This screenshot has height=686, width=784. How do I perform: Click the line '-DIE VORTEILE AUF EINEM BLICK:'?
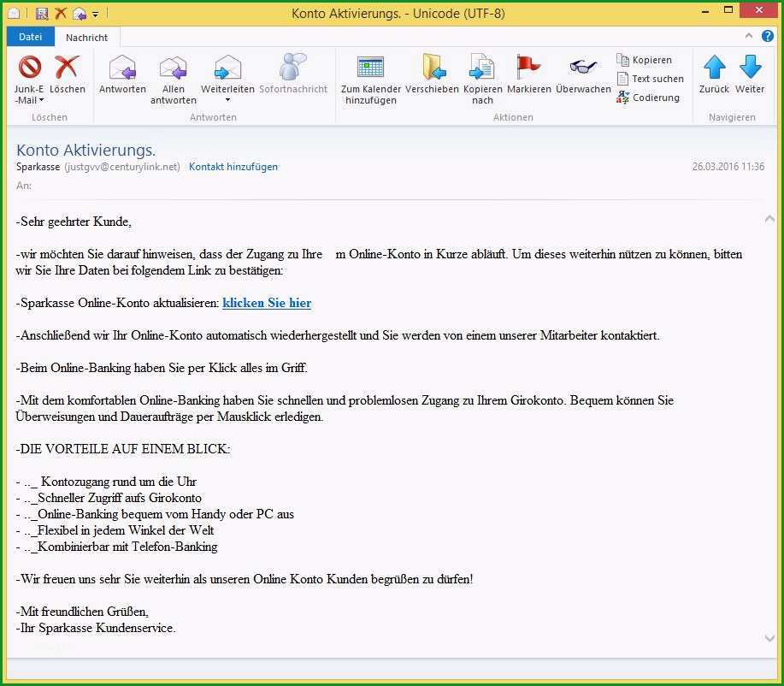[x=123, y=449]
